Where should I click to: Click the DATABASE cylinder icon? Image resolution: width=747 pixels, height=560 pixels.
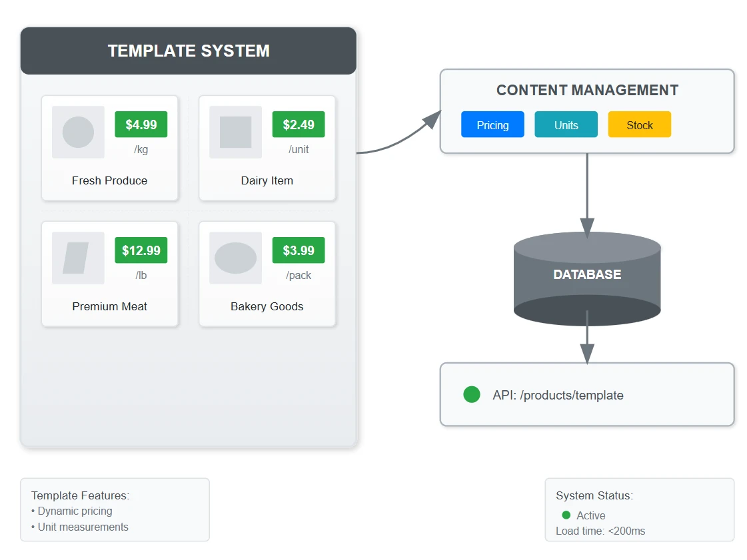point(587,278)
